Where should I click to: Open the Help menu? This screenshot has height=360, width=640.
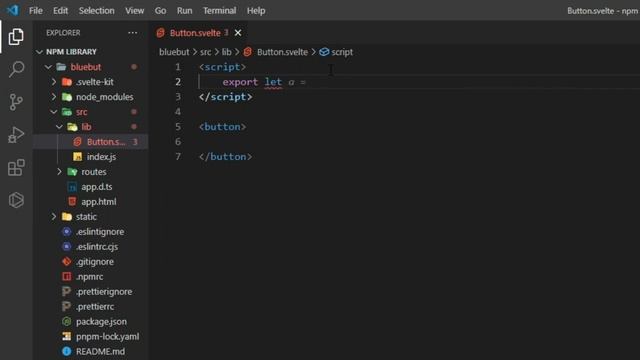point(256,11)
